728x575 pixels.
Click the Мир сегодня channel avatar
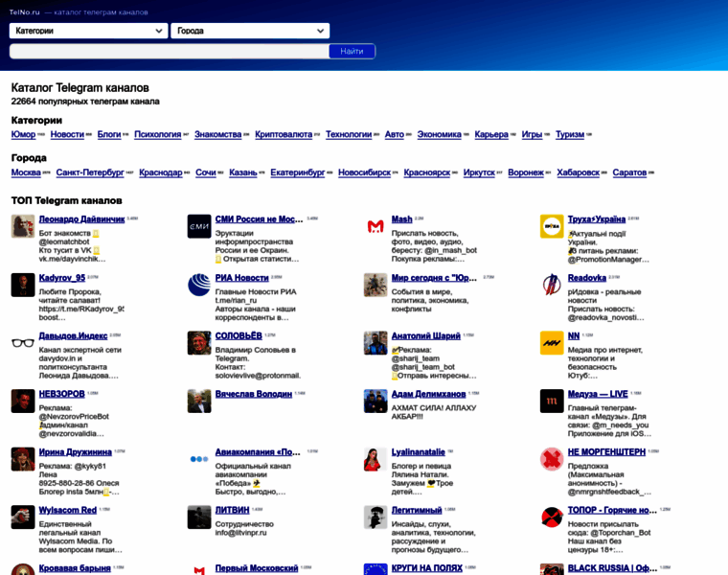[x=375, y=285]
